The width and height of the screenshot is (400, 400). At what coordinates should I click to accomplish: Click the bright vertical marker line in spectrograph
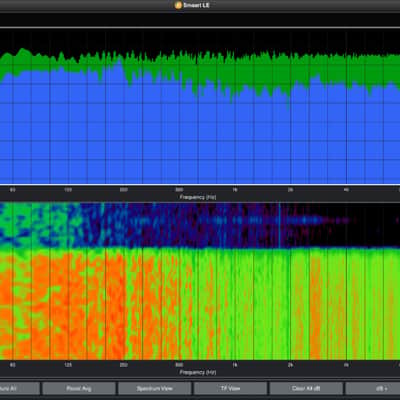click(279, 225)
